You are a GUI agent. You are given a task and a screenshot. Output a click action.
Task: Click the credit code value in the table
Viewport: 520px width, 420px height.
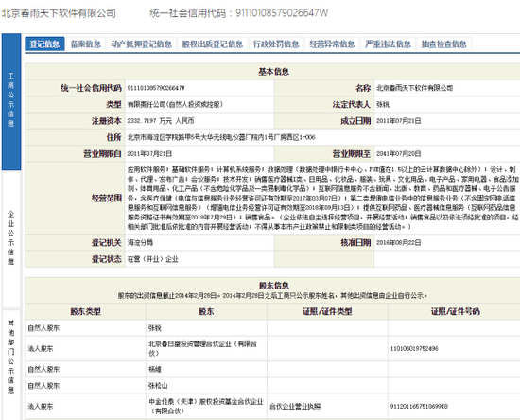pos(156,88)
